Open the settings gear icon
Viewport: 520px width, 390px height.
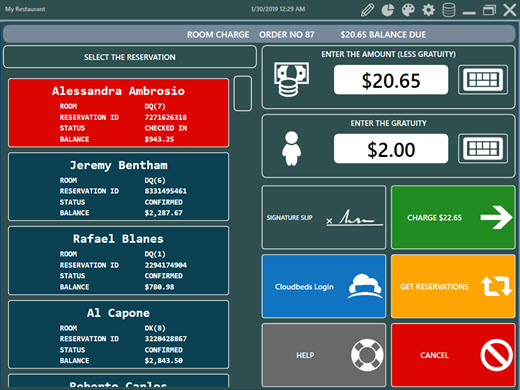click(x=428, y=10)
